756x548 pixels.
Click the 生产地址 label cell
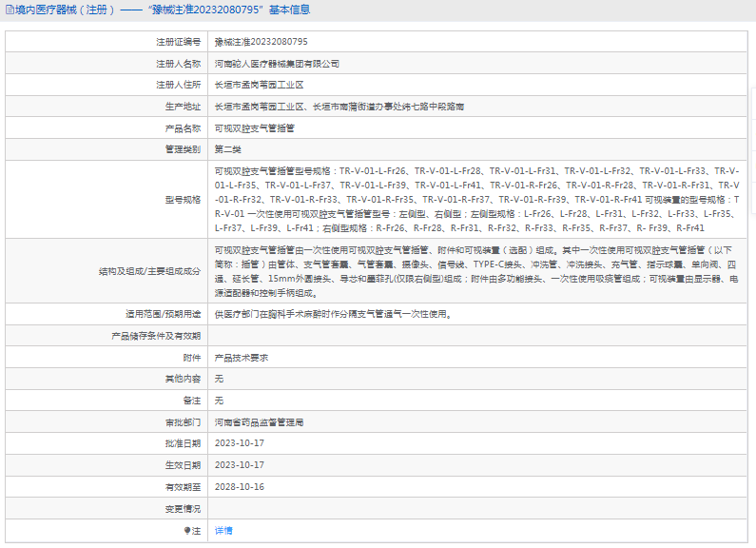coord(107,107)
